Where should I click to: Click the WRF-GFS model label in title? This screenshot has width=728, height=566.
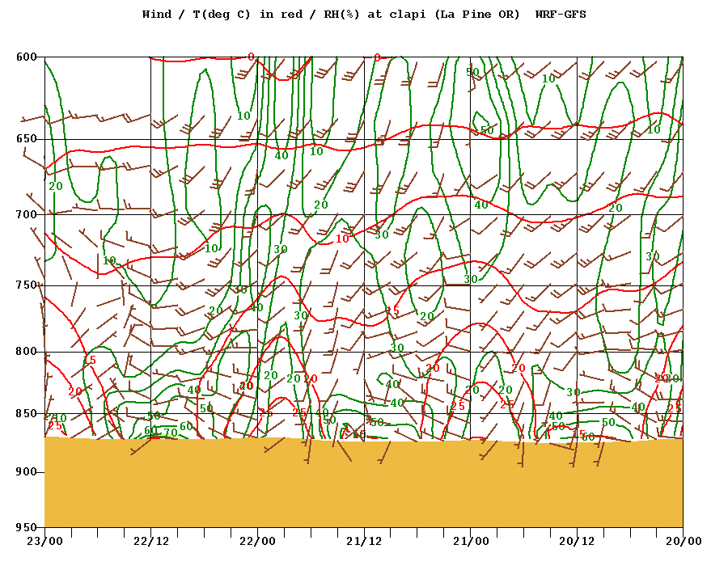561,15
